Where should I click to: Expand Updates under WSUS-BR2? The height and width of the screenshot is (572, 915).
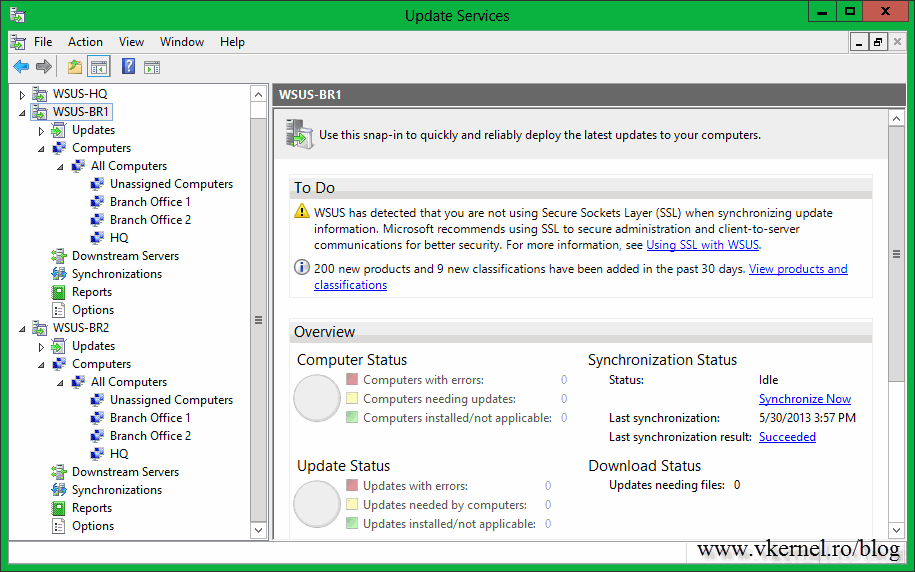pos(41,347)
